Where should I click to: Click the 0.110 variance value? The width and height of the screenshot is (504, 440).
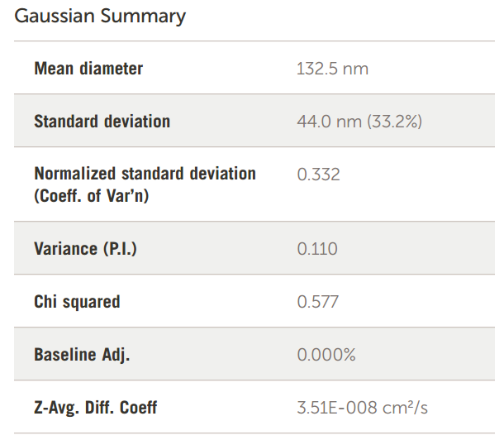pyautogui.click(x=317, y=249)
